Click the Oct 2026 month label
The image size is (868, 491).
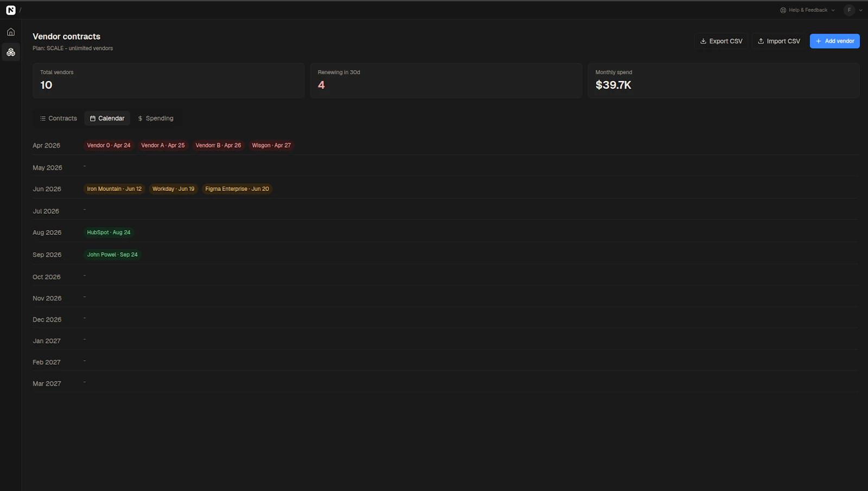pos(46,277)
